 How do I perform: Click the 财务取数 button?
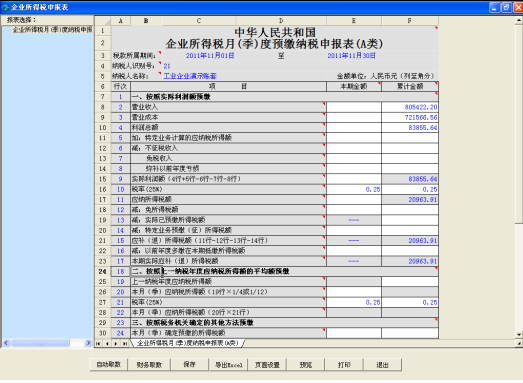[x=149, y=365]
